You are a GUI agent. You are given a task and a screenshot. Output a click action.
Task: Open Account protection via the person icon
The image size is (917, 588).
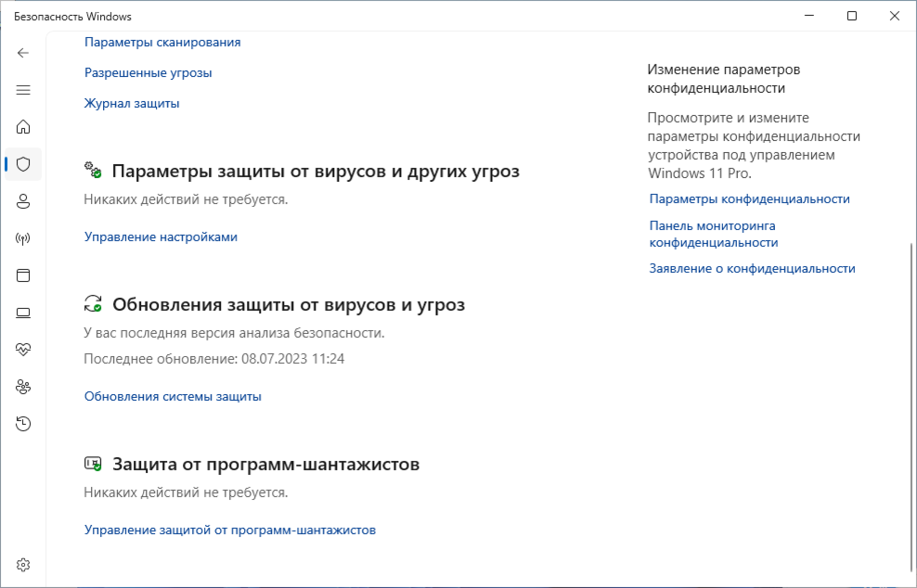23,201
